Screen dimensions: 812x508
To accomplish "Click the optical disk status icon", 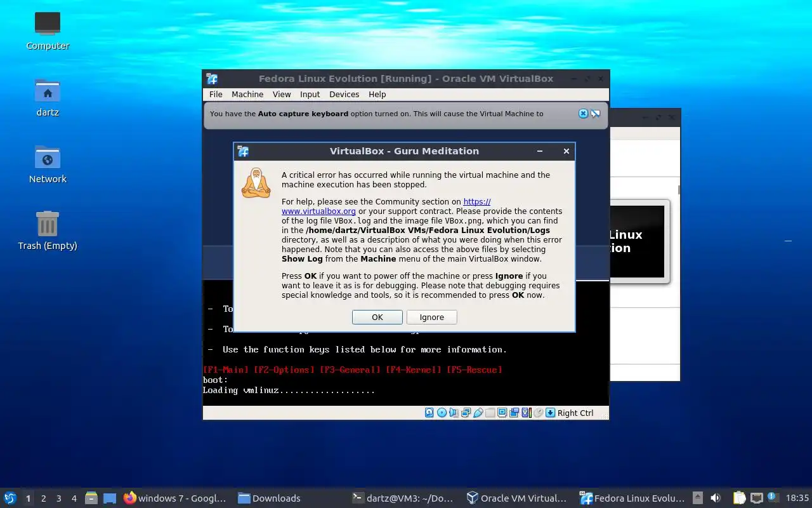I will [x=442, y=413].
